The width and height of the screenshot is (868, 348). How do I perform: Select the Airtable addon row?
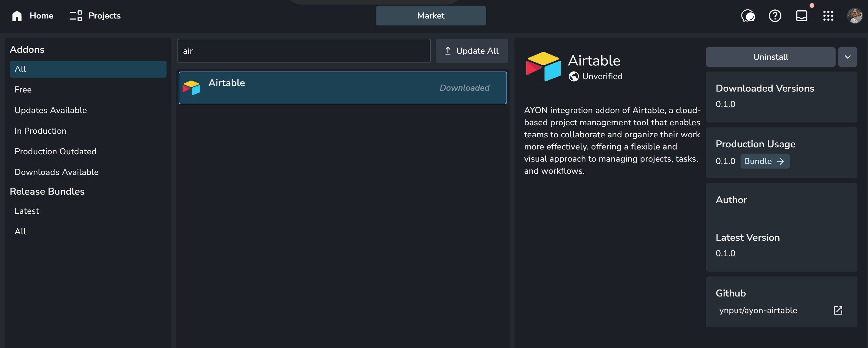(x=342, y=88)
